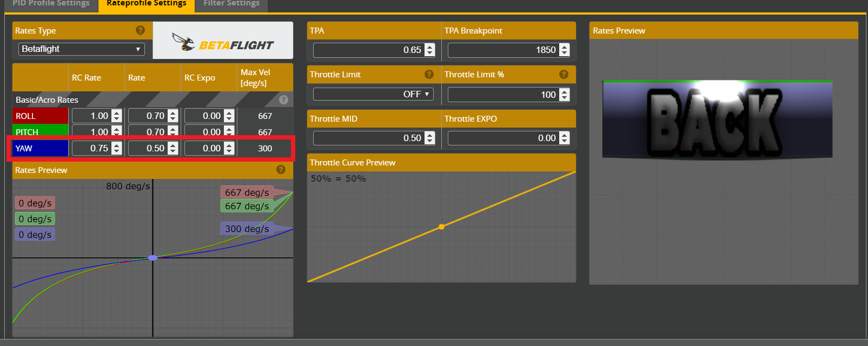Open the Throttle Limit help icon

(429, 74)
